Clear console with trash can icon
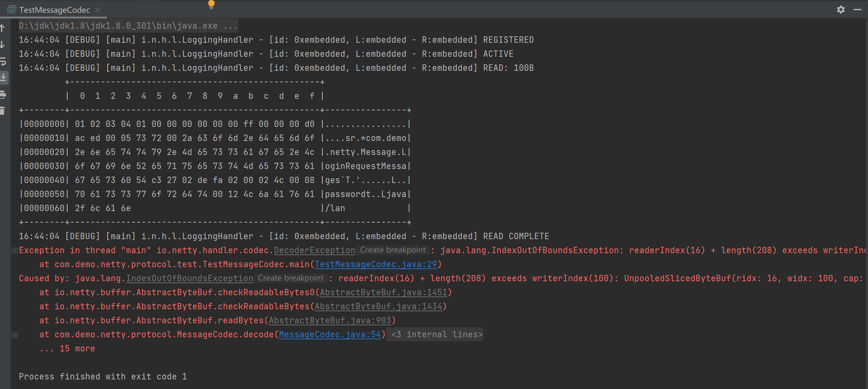 pyautogui.click(x=3, y=111)
